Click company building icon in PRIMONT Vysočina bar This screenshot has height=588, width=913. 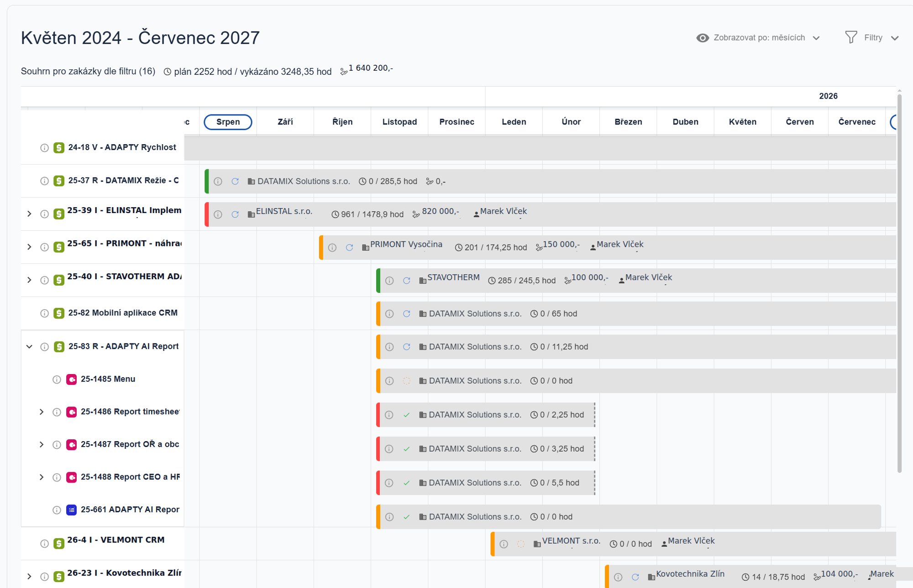[x=365, y=247]
